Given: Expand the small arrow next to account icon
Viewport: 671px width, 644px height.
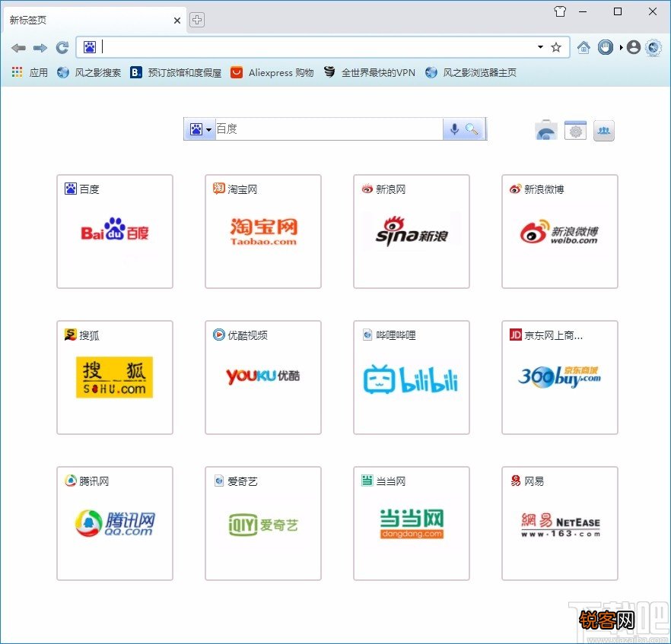Looking at the screenshot, I should (x=621, y=47).
